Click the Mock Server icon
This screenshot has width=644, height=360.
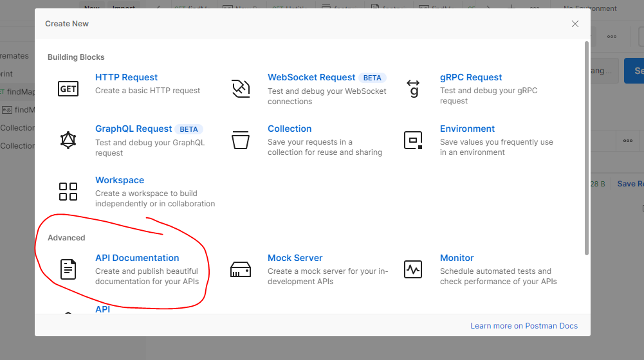point(241,269)
